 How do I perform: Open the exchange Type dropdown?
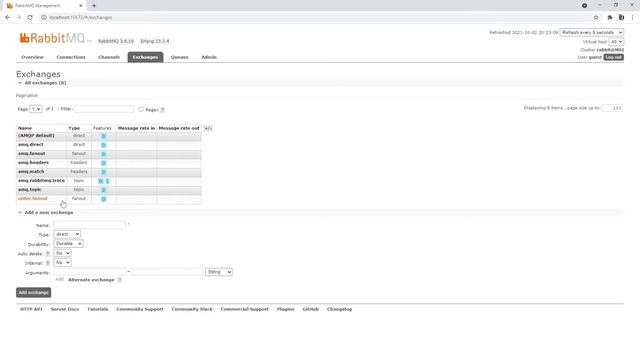(x=67, y=234)
